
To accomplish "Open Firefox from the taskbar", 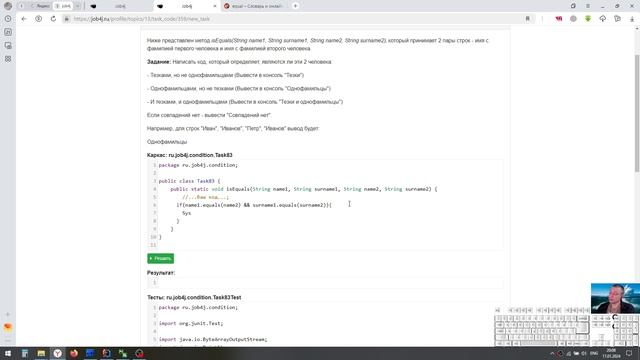I will (x=74, y=353).
